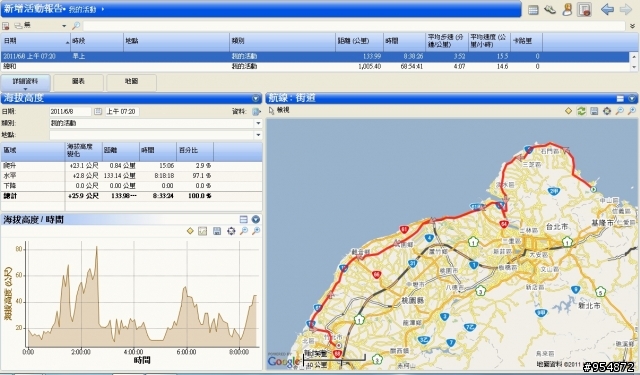
Task: Toggle the map panel layout icon
Action: [620, 98]
